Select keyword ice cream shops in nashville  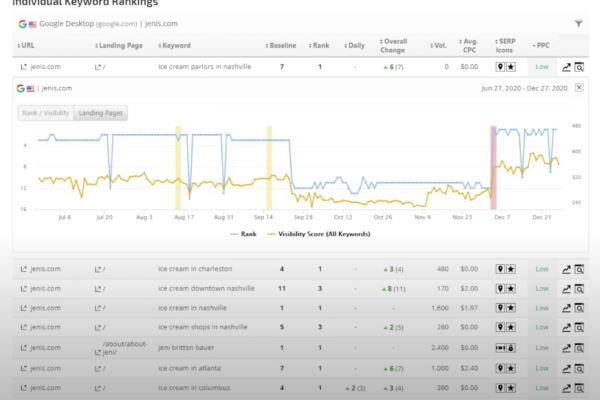203,327
